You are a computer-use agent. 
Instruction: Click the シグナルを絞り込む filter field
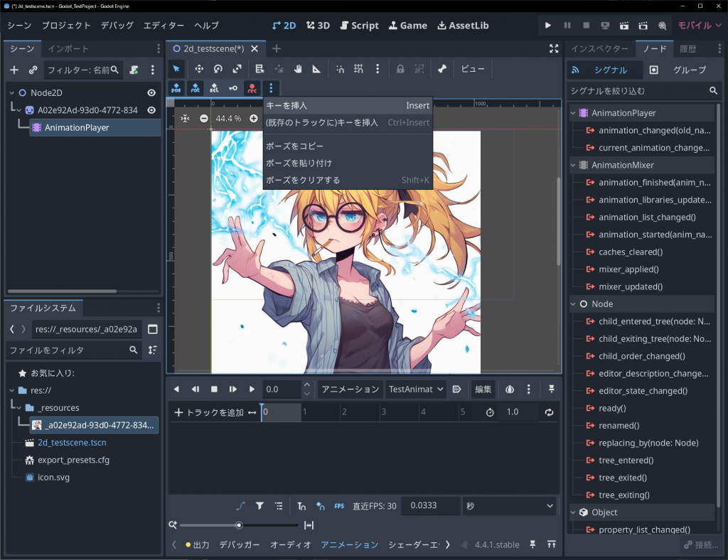point(638,91)
